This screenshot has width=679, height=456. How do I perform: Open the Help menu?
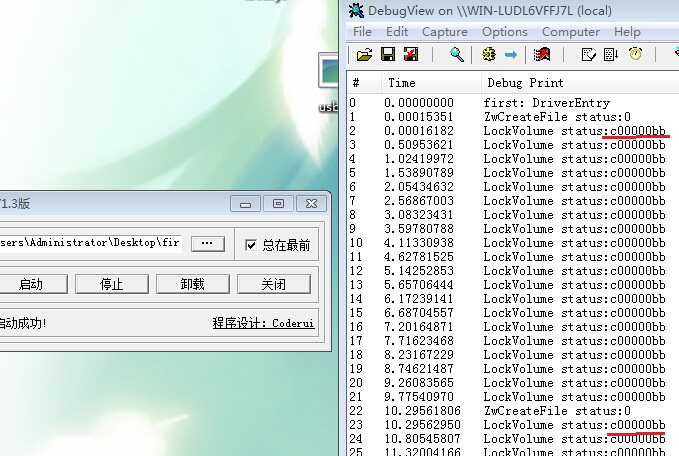click(x=627, y=32)
